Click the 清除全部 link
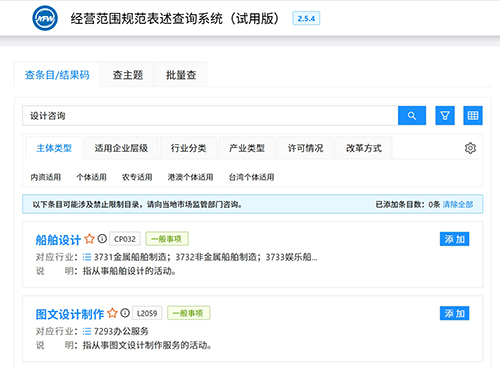 pyautogui.click(x=458, y=204)
